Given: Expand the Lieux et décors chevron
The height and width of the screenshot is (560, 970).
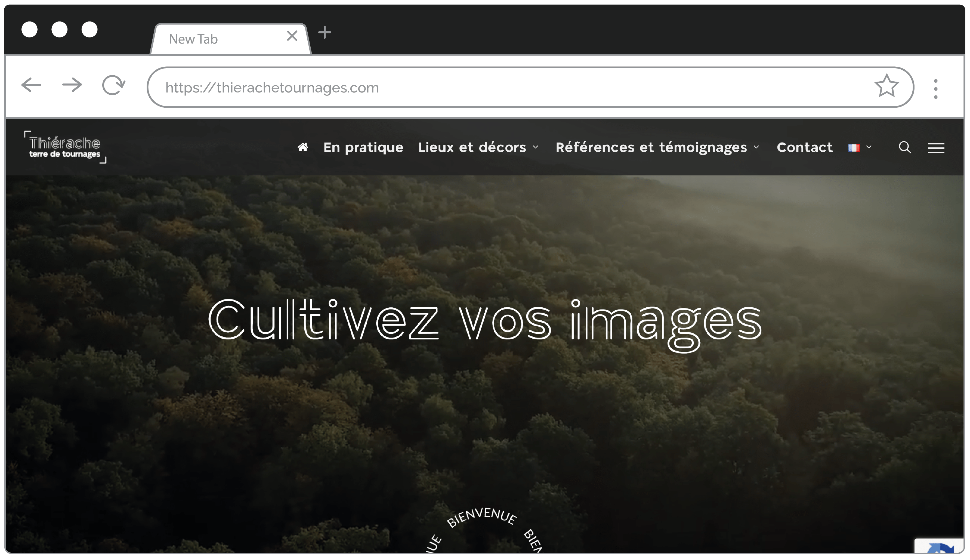Looking at the screenshot, I should (x=535, y=147).
